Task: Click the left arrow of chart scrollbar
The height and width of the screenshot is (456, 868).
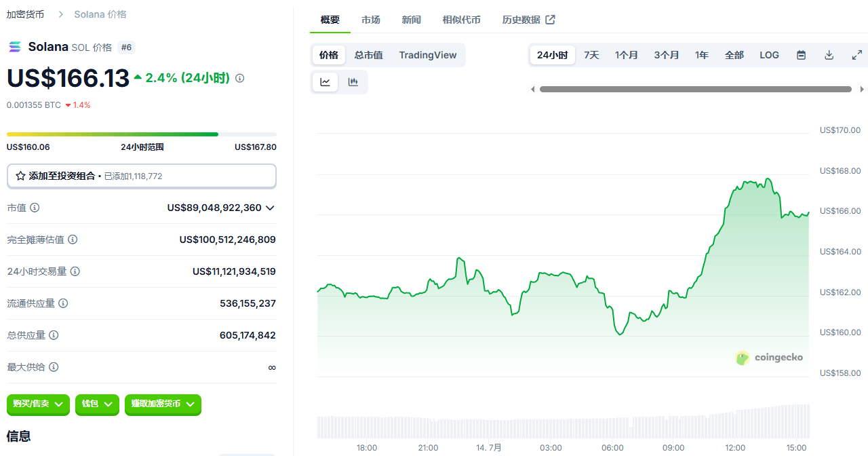Action: point(532,89)
